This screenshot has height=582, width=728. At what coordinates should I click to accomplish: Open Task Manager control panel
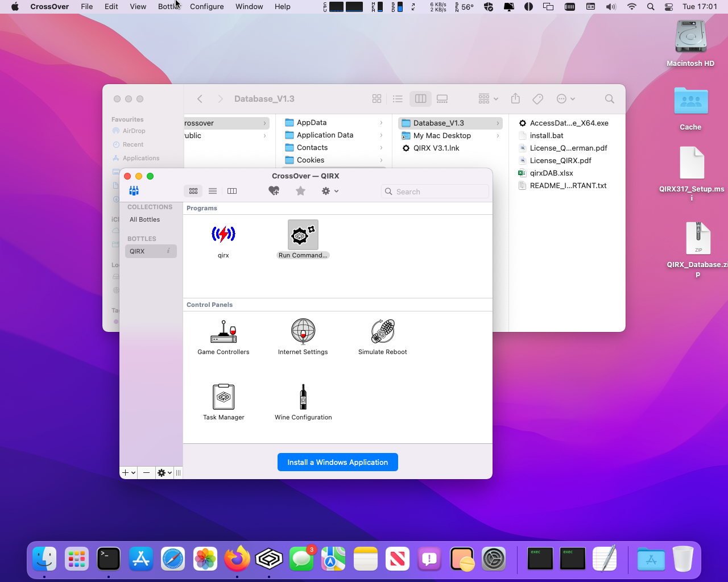224,397
